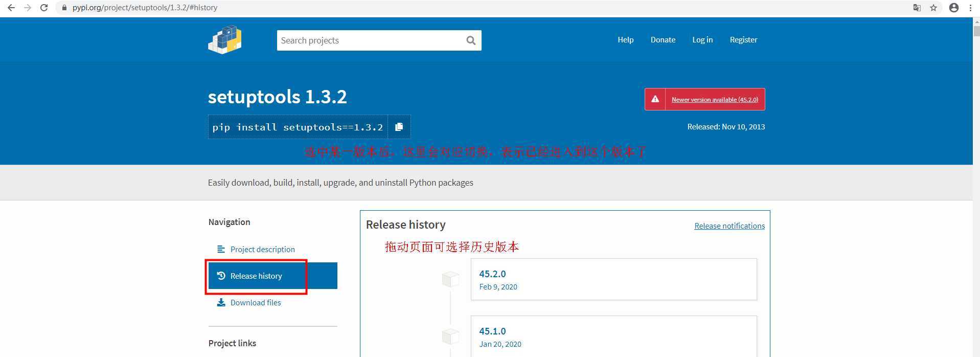Open the browser three-dot menu
The image size is (980, 357).
(x=971, y=8)
